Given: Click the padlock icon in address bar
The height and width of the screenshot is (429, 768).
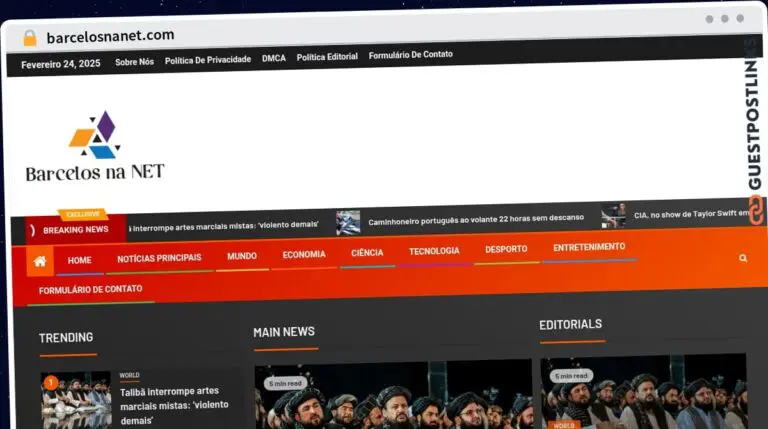Looking at the screenshot, I should click(30, 37).
